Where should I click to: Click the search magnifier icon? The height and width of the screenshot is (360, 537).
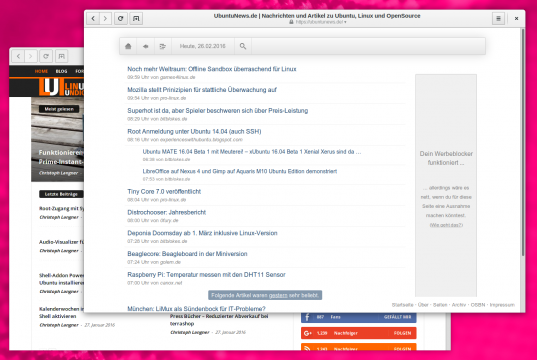pos(243,46)
